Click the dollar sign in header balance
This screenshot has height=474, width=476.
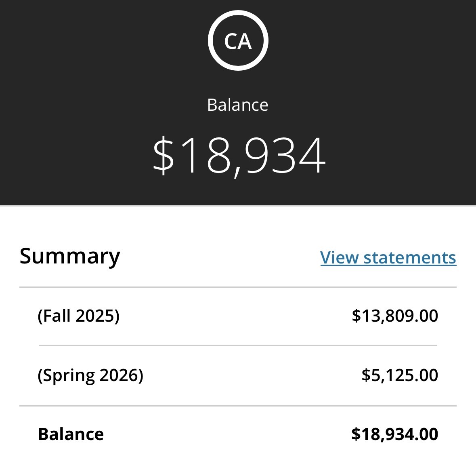coord(163,156)
